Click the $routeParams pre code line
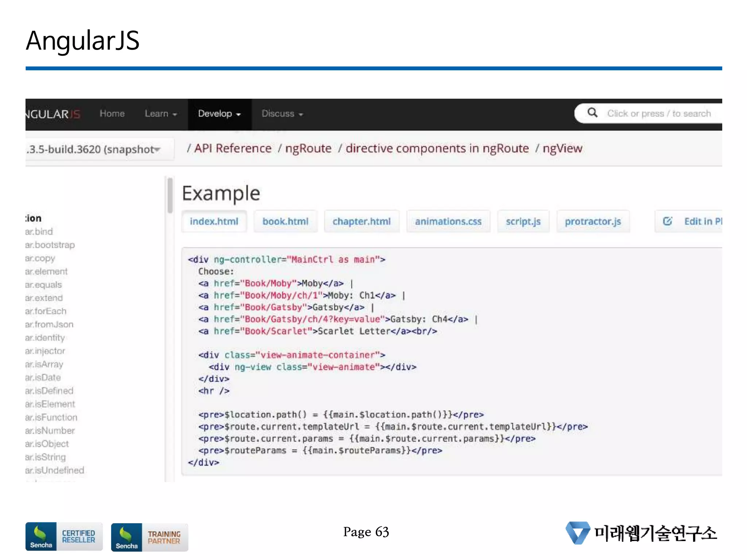This screenshot has height=560, width=747. 320,450
